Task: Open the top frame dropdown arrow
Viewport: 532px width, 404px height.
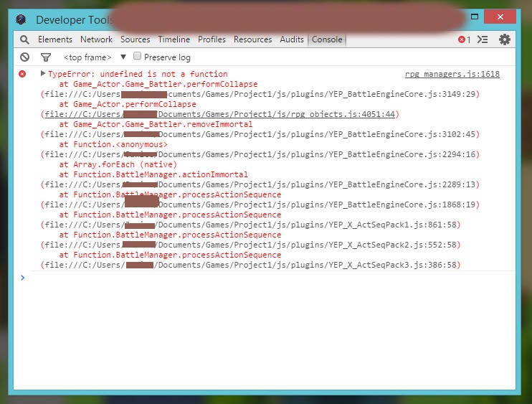Action: click(123, 57)
